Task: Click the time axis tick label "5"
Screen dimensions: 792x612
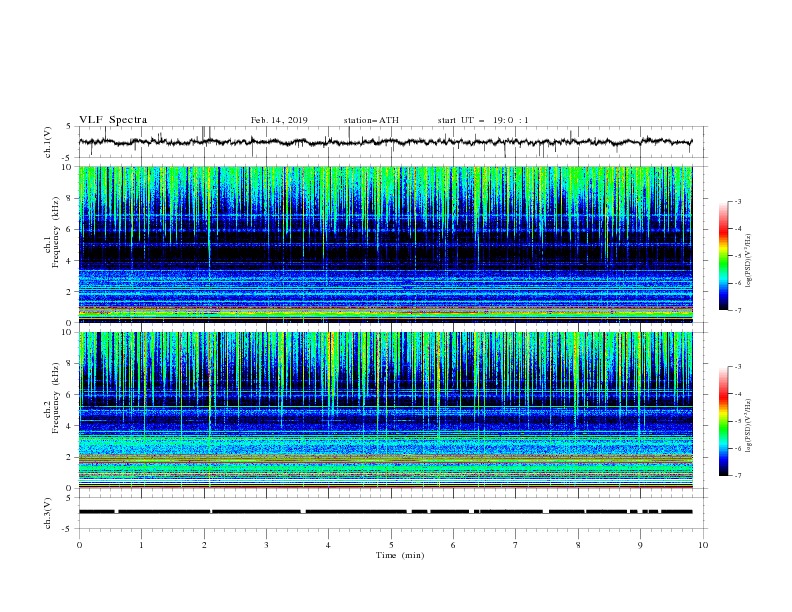Action: [391, 545]
